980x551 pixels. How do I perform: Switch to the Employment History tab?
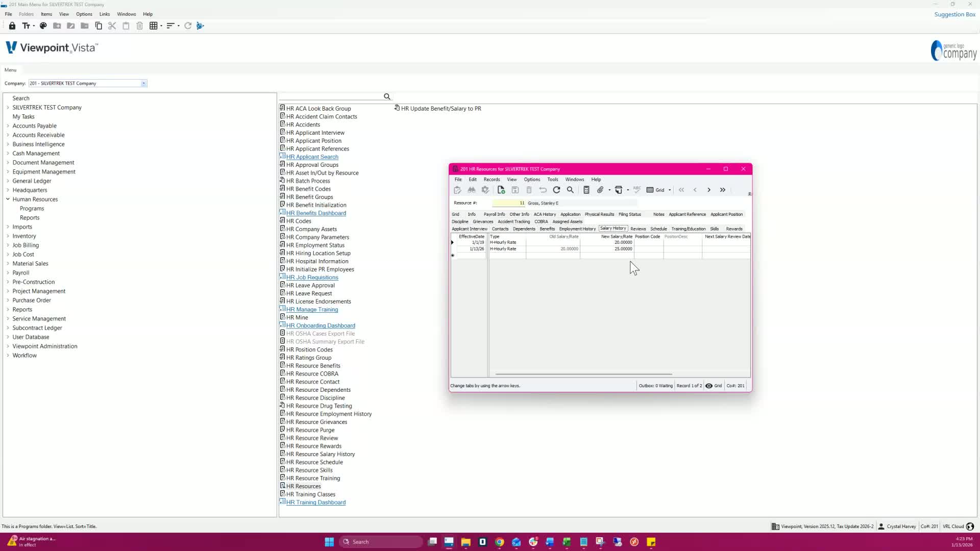point(577,229)
